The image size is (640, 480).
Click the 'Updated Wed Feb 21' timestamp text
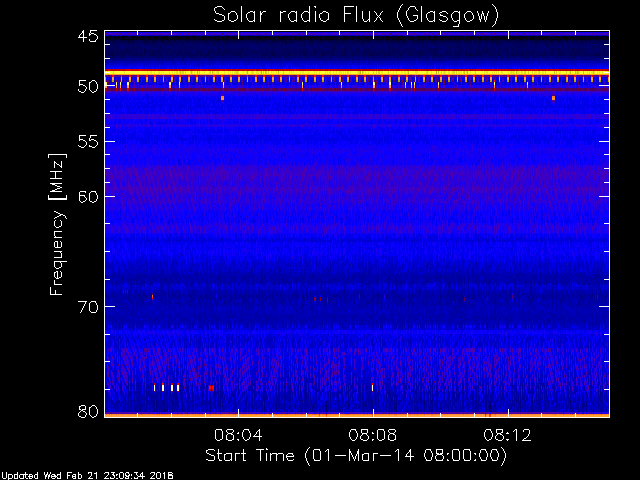click(87, 476)
